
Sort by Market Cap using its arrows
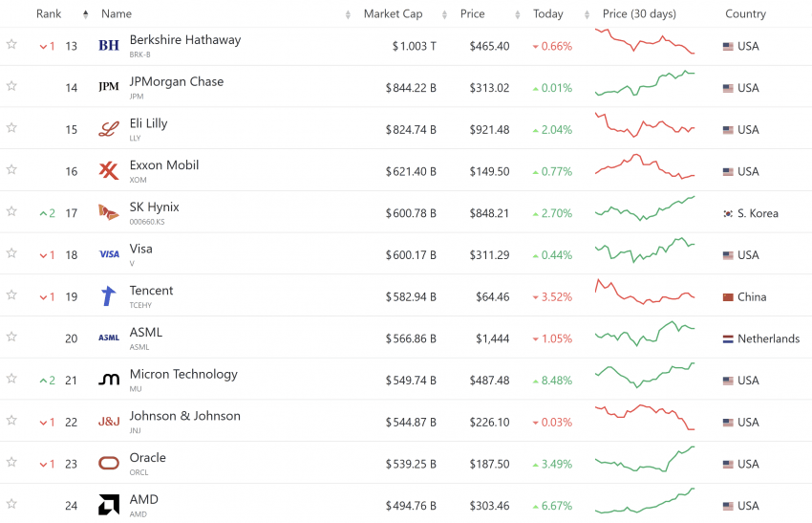[444, 14]
